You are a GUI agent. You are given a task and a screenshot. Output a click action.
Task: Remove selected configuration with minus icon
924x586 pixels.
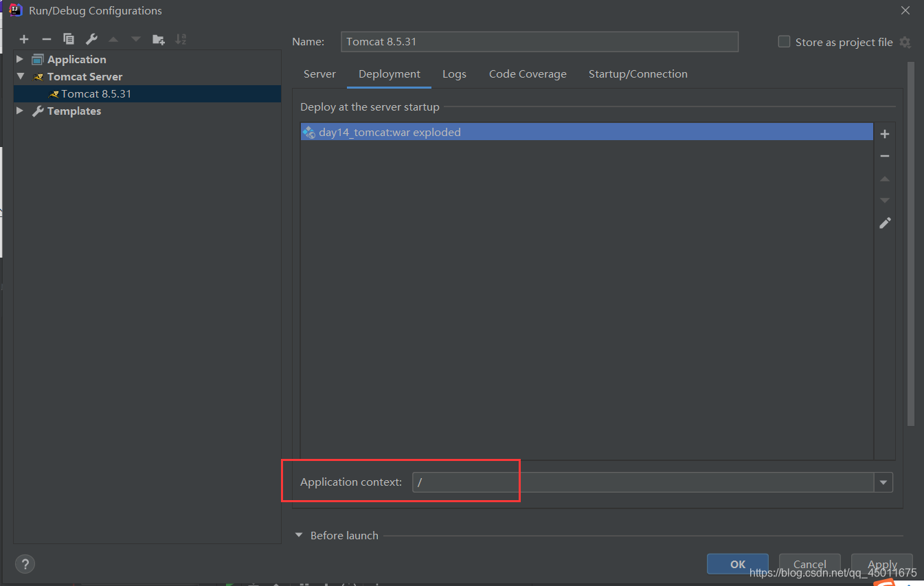46,39
